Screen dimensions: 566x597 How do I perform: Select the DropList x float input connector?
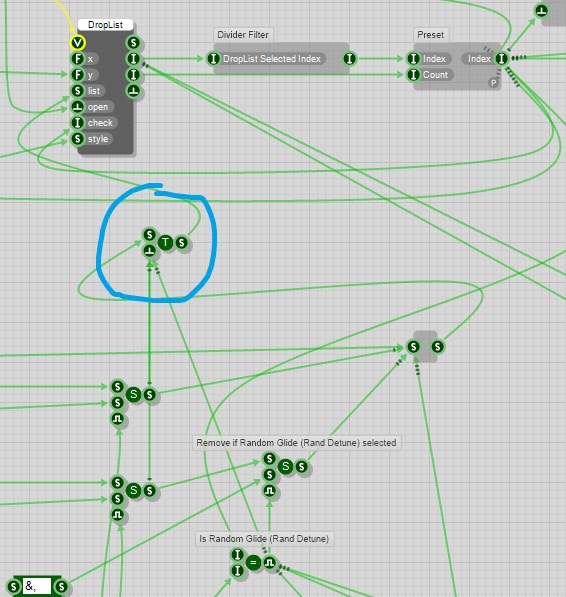coord(78,59)
